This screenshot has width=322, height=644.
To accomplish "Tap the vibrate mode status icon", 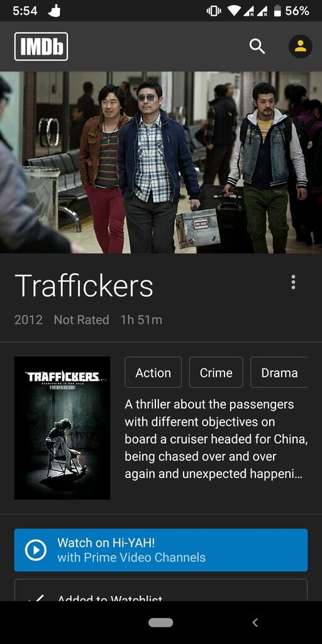I will point(214,11).
